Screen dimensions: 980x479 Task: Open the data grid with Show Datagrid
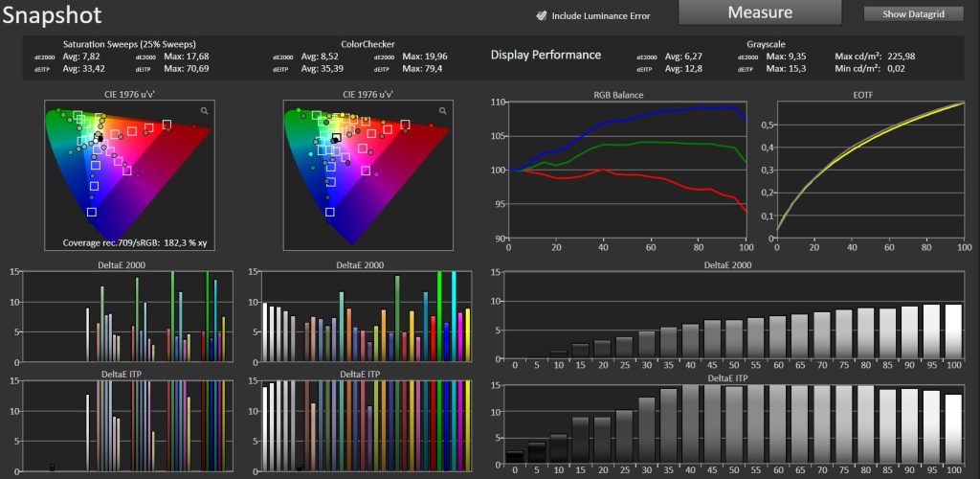[913, 13]
